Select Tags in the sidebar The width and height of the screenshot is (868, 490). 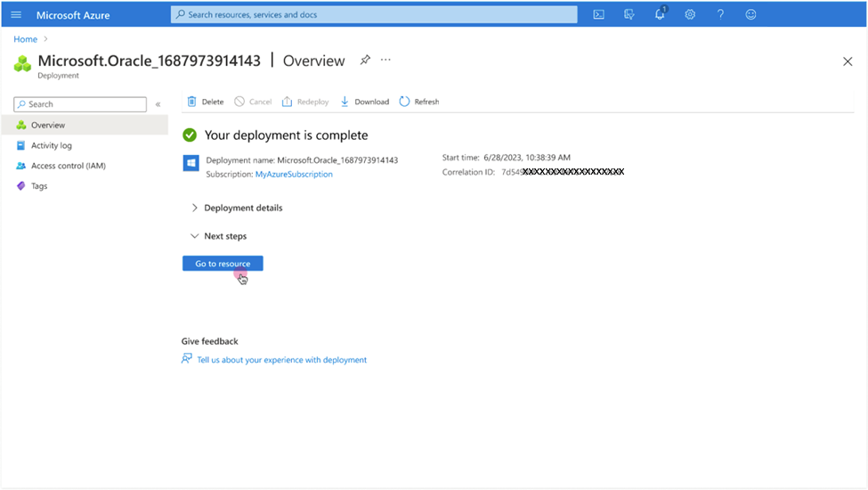(39, 186)
